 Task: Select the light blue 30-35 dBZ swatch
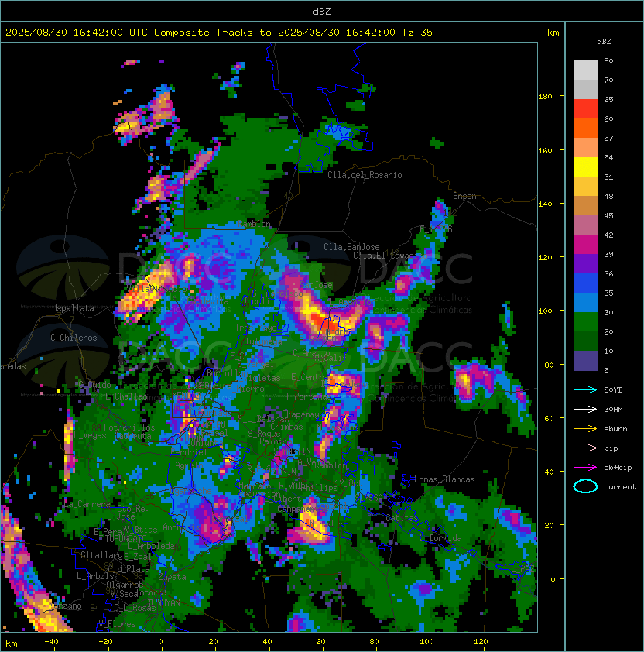(585, 303)
